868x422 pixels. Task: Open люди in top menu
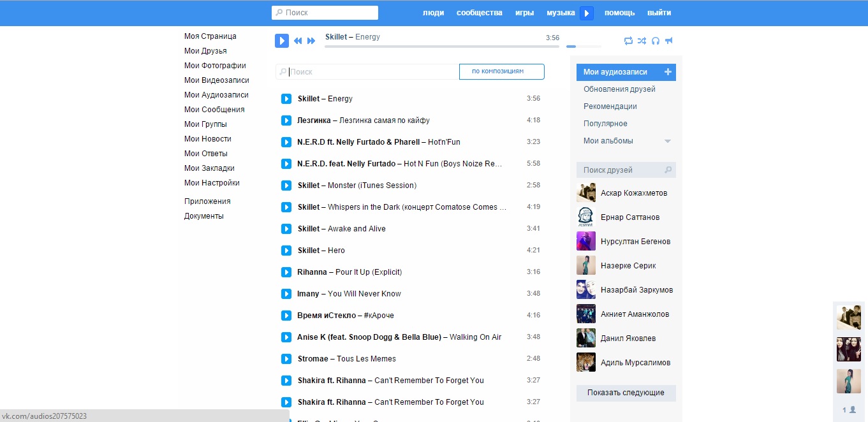(434, 13)
